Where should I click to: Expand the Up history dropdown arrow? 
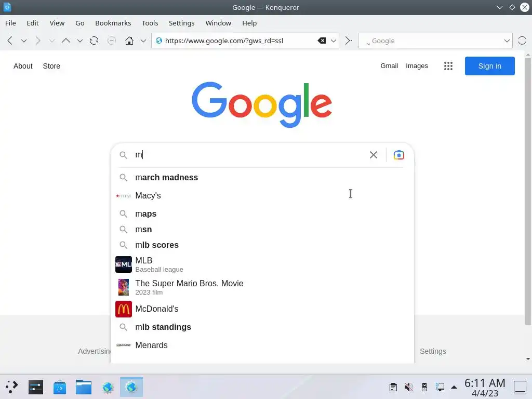pyautogui.click(x=79, y=41)
